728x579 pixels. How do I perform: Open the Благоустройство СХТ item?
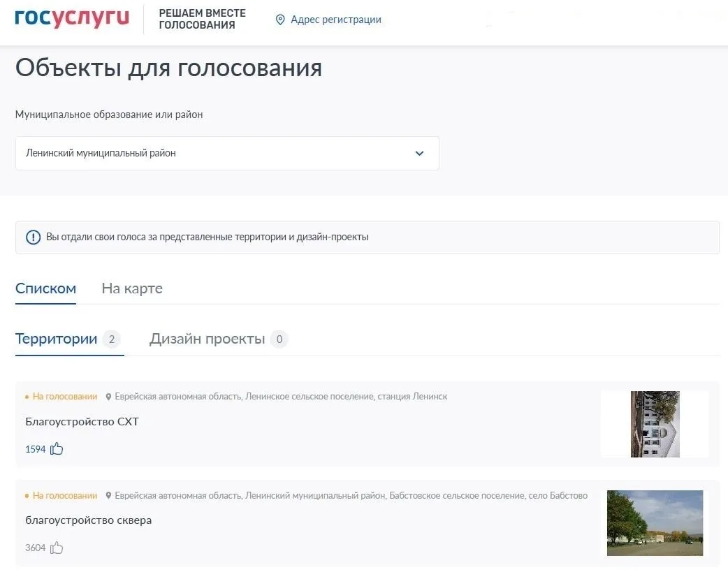coord(82,422)
